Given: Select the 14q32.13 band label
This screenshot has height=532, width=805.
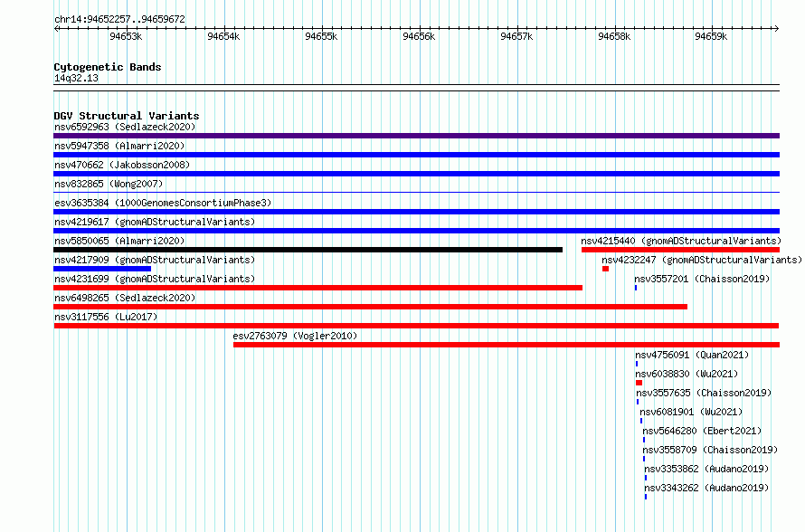Looking at the screenshot, I should point(76,78).
